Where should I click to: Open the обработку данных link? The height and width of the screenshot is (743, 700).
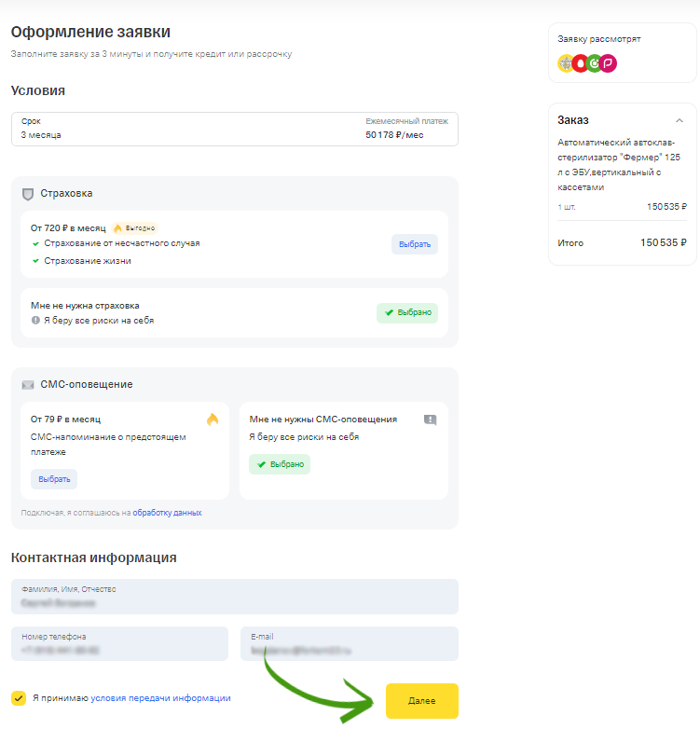click(x=167, y=513)
